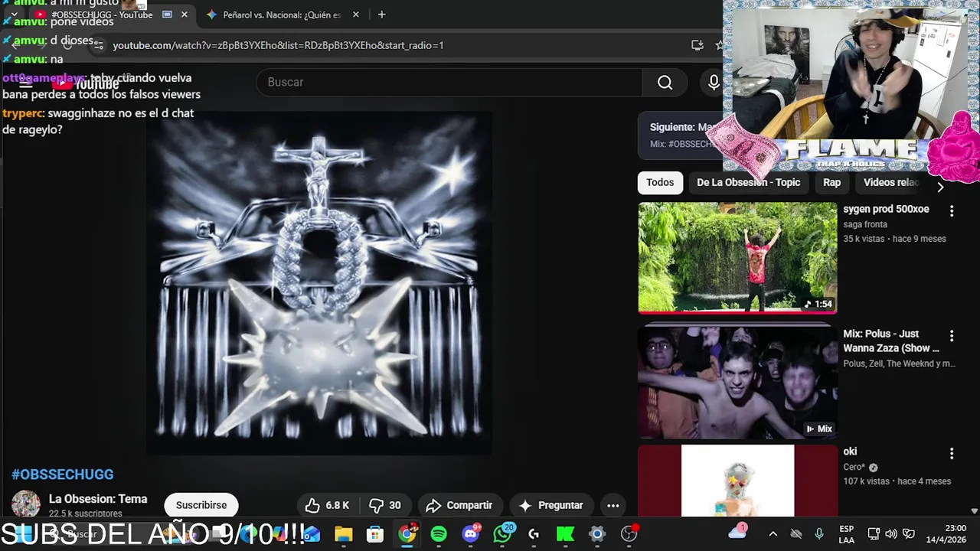Show hidden tray icons with the chevron
The image size is (980, 551).
pos(773,534)
